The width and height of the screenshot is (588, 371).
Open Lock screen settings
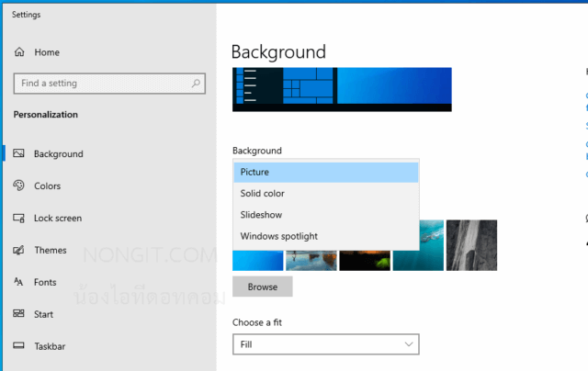pyautogui.click(x=58, y=219)
